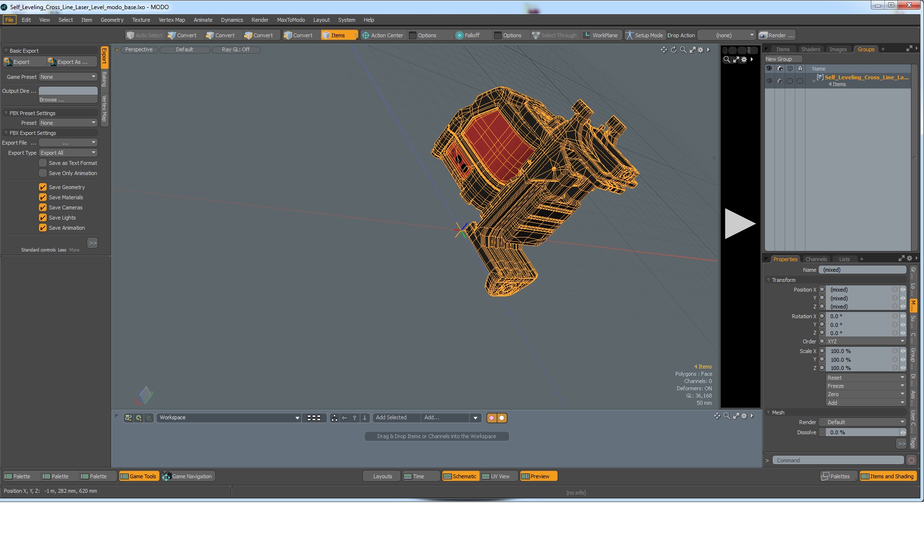
Task: Open the Export File dropdown
Action: coord(68,143)
